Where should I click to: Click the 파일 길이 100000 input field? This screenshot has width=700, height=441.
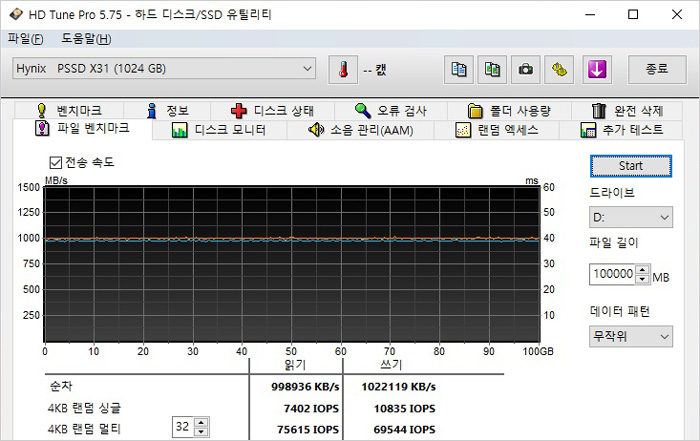tap(613, 274)
